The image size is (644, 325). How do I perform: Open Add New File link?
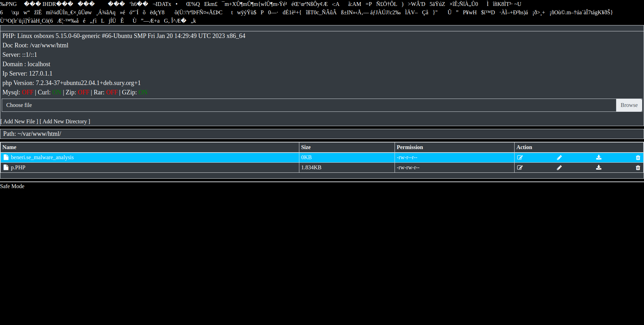(19, 121)
